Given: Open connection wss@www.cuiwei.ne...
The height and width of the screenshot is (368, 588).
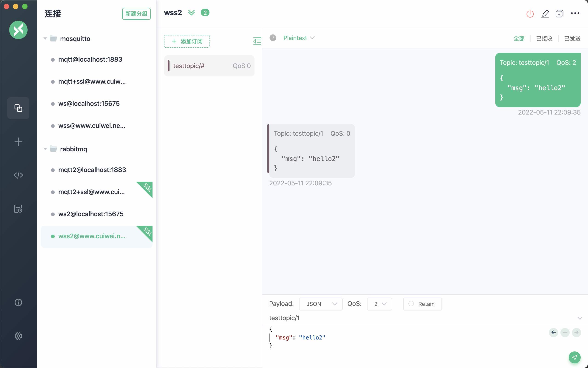Looking at the screenshot, I should pyautogui.click(x=97, y=126).
